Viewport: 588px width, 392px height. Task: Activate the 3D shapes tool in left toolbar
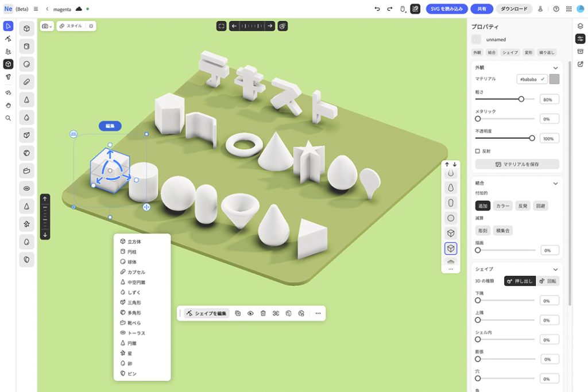(8, 64)
